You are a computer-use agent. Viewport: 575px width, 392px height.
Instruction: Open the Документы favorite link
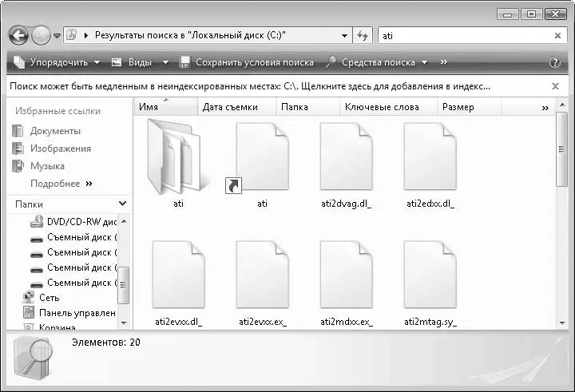coord(55,131)
